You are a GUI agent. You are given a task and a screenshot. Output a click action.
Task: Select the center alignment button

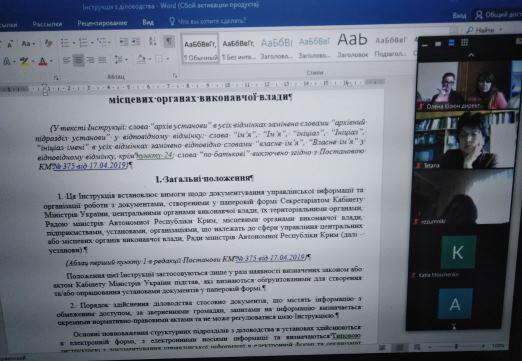(79, 60)
